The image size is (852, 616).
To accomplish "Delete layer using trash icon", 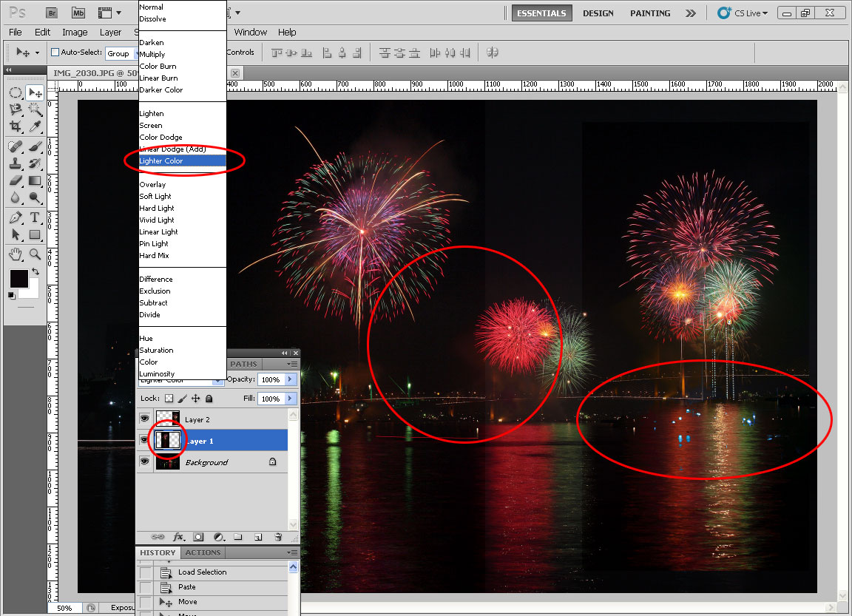I will coord(278,537).
